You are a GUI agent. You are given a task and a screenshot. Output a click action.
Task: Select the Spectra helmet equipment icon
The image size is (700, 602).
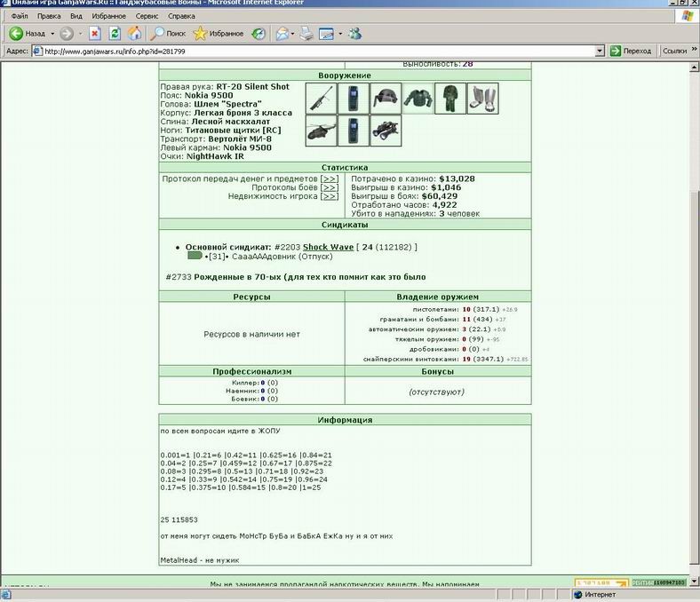pos(386,99)
